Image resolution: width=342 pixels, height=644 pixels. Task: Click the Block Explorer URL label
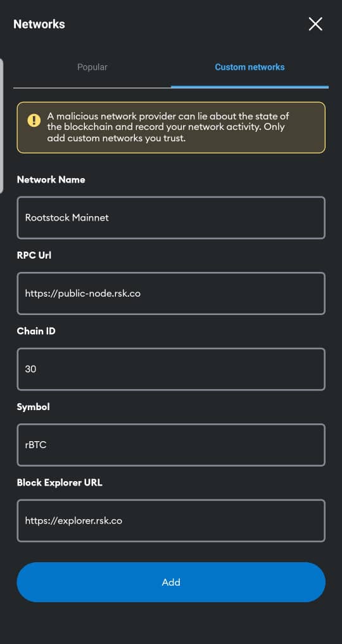coord(60,482)
